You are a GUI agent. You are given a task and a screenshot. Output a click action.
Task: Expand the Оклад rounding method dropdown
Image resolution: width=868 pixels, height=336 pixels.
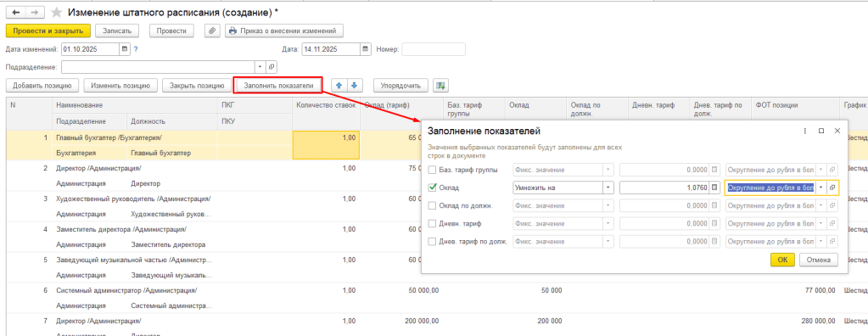click(820, 188)
